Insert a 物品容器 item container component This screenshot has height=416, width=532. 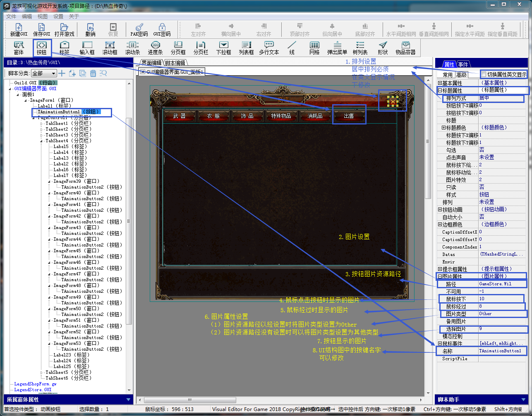405,48
